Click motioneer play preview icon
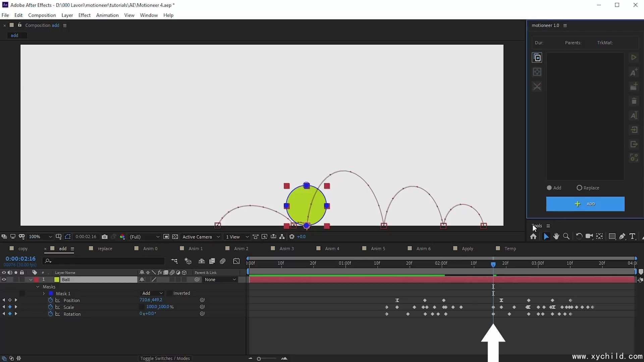Image resolution: width=644 pixels, height=362 pixels. pyautogui.click(x=634, y=58)
